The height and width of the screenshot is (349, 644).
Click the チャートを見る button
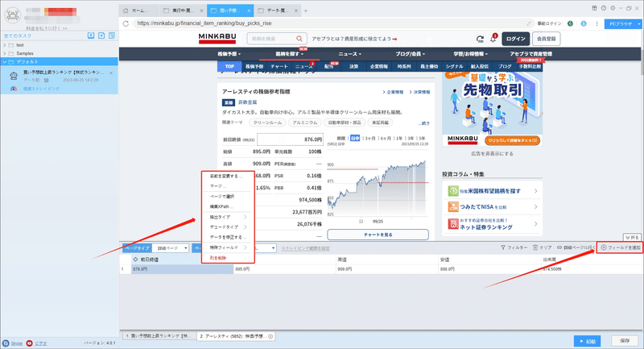[x=378, y=235]
